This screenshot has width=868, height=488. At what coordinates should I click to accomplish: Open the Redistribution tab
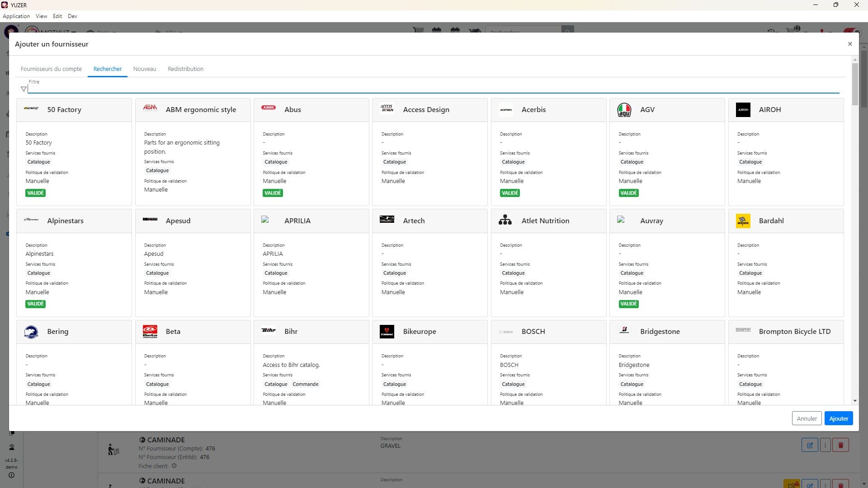click(185, 69)
